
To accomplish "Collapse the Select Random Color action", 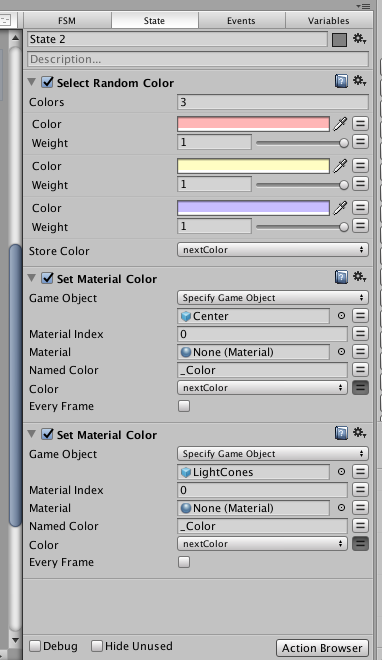I will click(32, 82).
